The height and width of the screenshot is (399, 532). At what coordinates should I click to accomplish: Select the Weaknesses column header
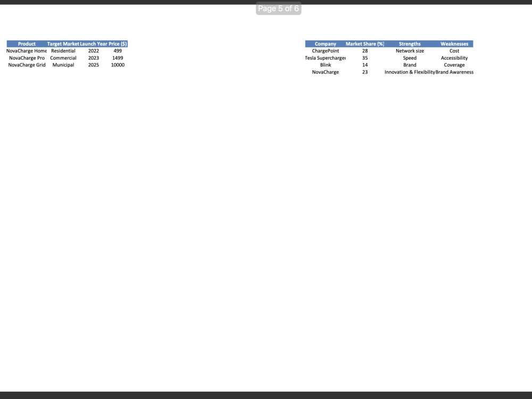click(454, 44)
